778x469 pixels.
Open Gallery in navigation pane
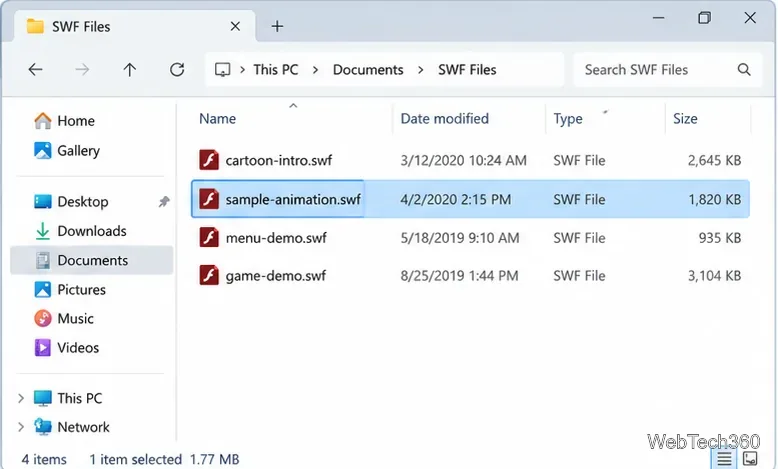point(78,150)
